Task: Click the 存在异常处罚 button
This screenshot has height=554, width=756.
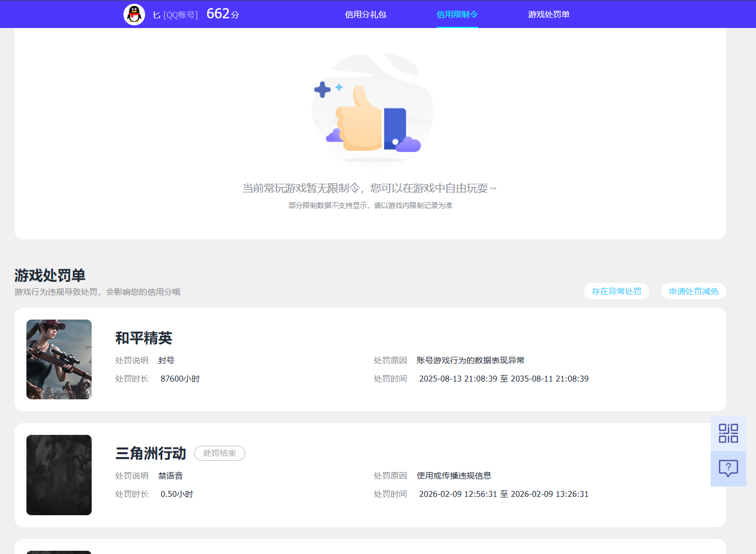Action: (x=616, y=291)
